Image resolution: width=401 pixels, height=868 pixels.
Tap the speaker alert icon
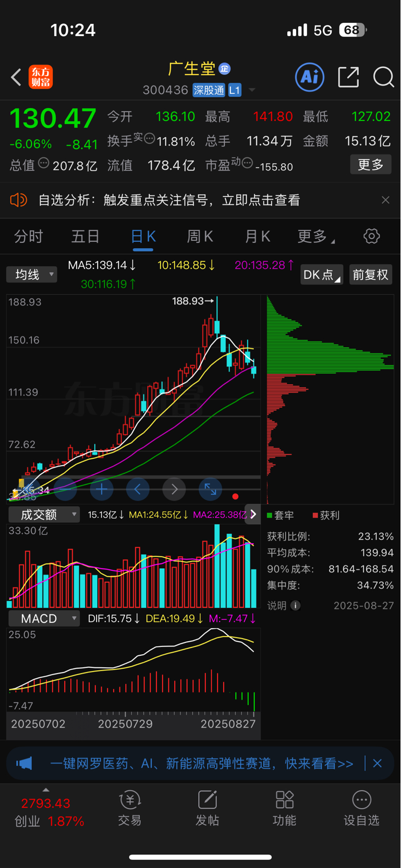19,200
